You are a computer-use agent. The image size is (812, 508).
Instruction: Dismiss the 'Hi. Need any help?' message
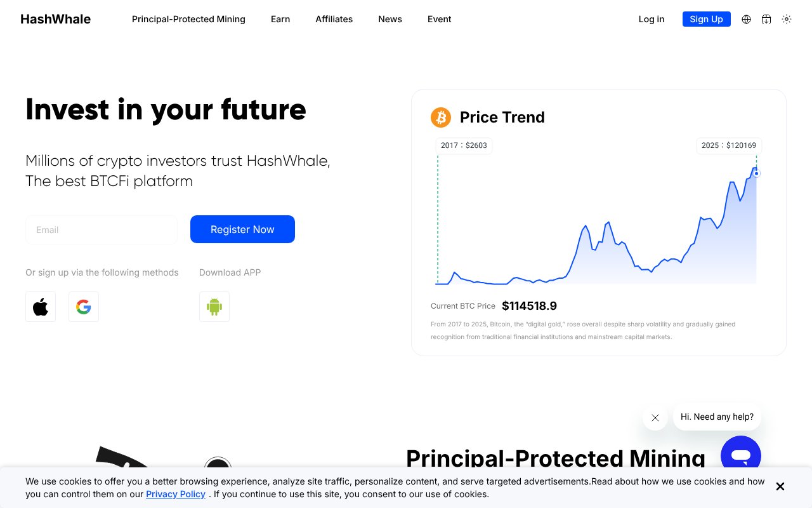pos(655,418)
